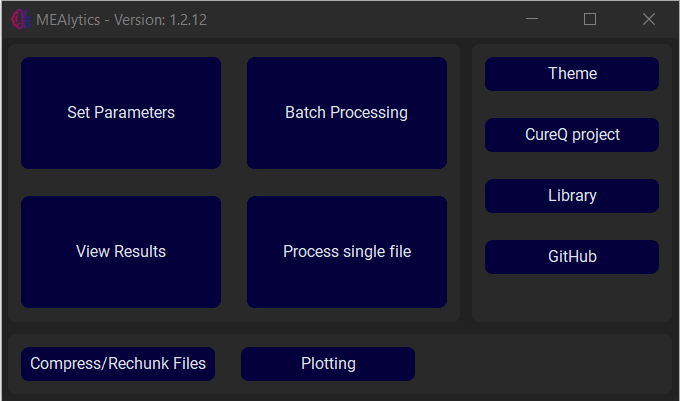Close the MEAlytics window
The image size is (680, 401).
pyautogui.click(x=648, y=19)
